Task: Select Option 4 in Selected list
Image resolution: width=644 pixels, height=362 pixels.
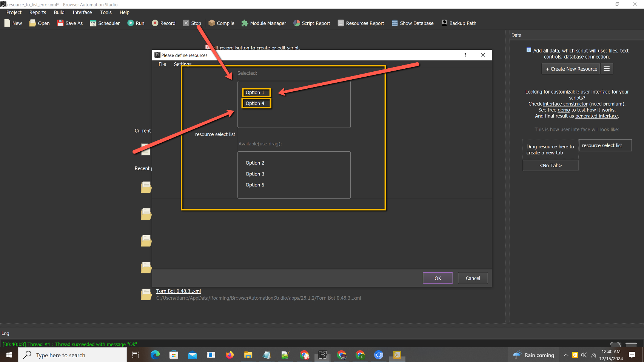Action: (255, 103)
